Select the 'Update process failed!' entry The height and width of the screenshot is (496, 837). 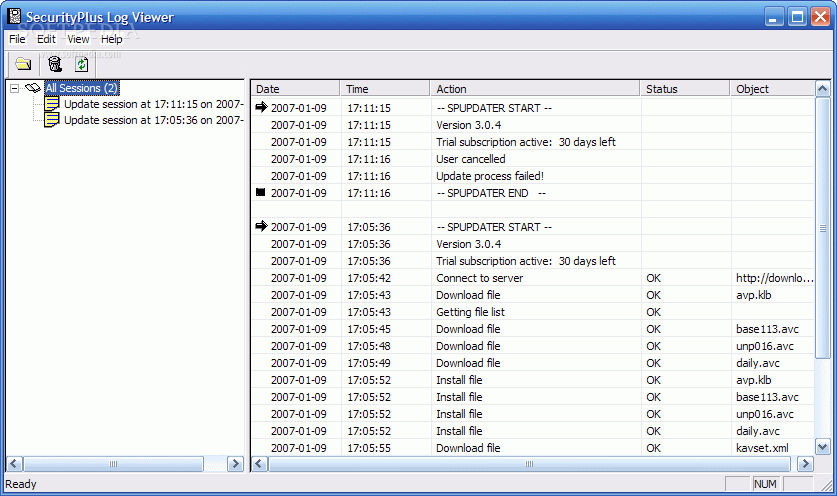[x=533, y=176]
